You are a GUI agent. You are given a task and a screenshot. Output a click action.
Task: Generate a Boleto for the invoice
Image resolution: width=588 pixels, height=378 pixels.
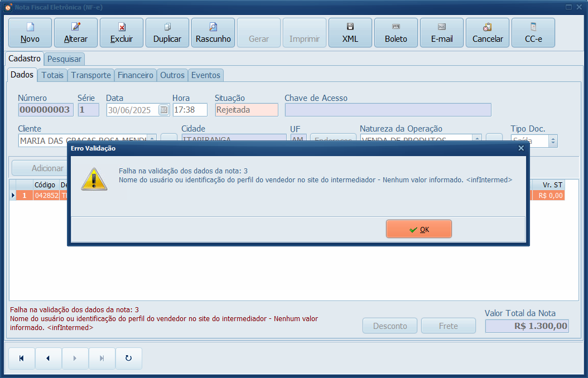tap(396, 32)
